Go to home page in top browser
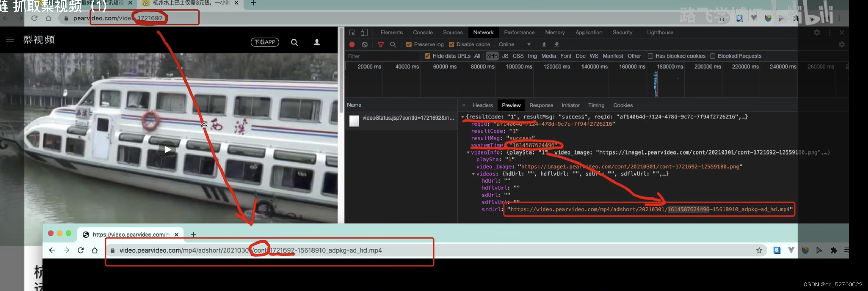 pyautogui.click(x=48, y=18)
